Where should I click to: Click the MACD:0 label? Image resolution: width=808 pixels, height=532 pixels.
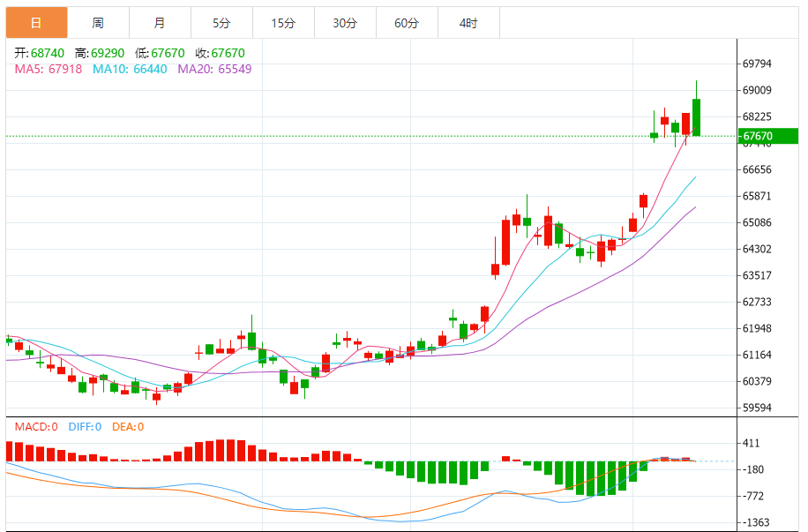pos(36,427)
